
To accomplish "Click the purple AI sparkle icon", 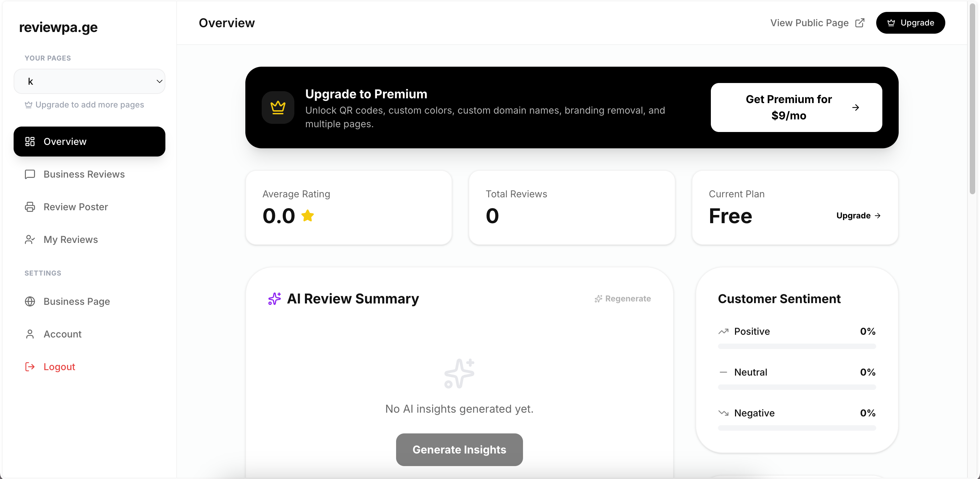I will tap(275, 299).
